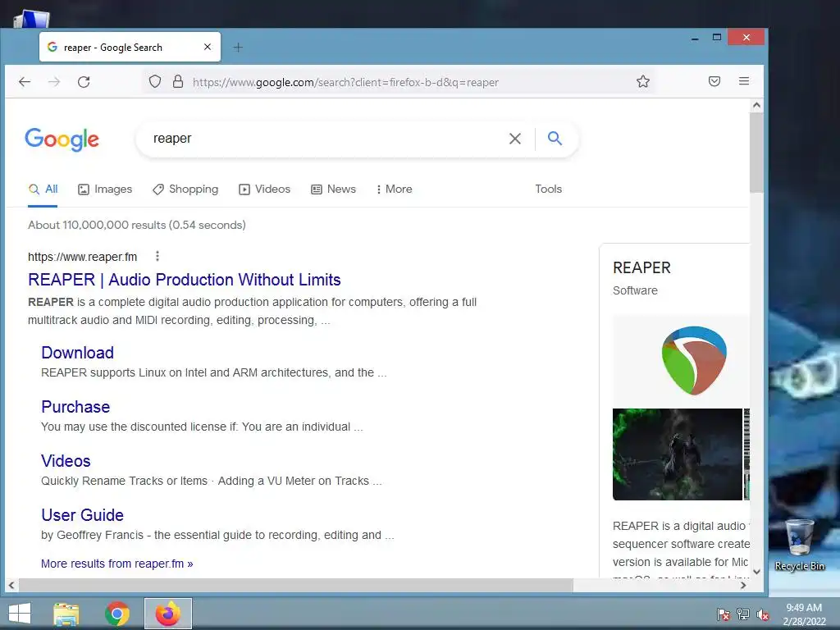Viewport: 840px width, 630px height.
Task: Click the REAPER knowledge panel title
Action: click(x=641, y=268)
